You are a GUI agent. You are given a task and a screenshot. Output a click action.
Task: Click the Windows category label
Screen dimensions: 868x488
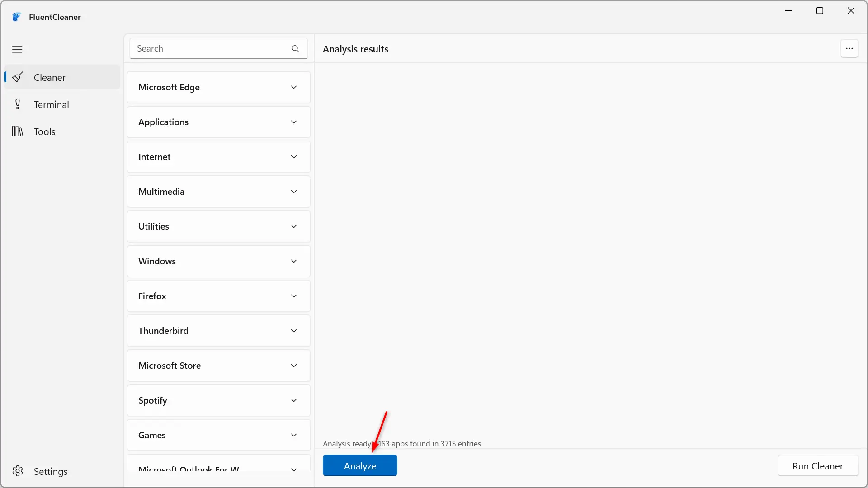pos(157,261)
